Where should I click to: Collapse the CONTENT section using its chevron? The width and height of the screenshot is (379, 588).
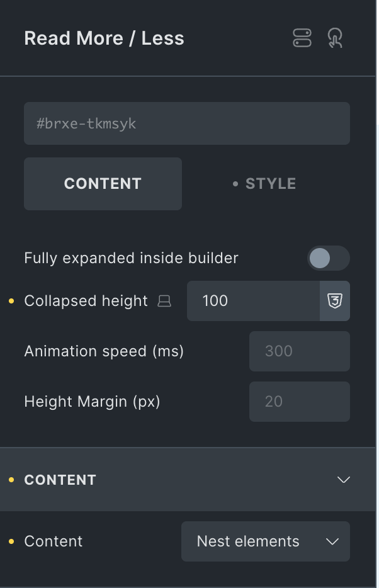pyautogui.click(x=343, y=480)
